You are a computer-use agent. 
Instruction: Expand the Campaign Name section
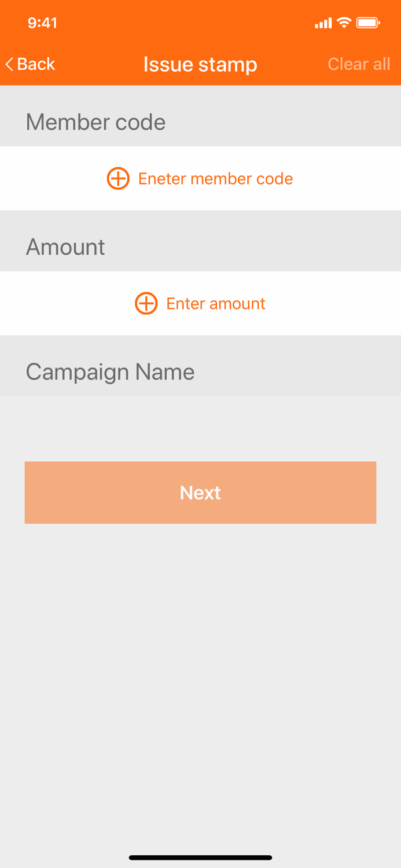coord(110,372)
